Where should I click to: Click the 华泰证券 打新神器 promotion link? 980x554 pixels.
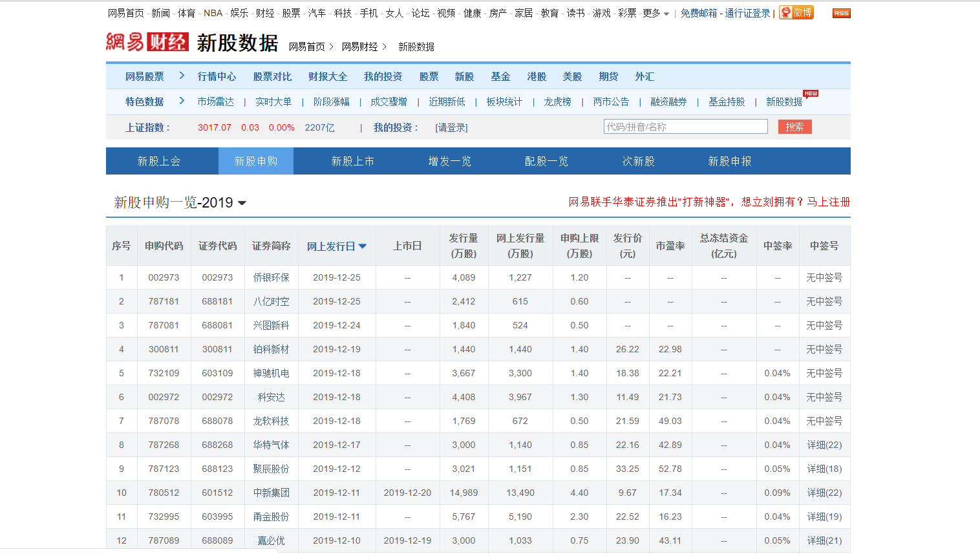pyautogui.click(x=709, y=202)
